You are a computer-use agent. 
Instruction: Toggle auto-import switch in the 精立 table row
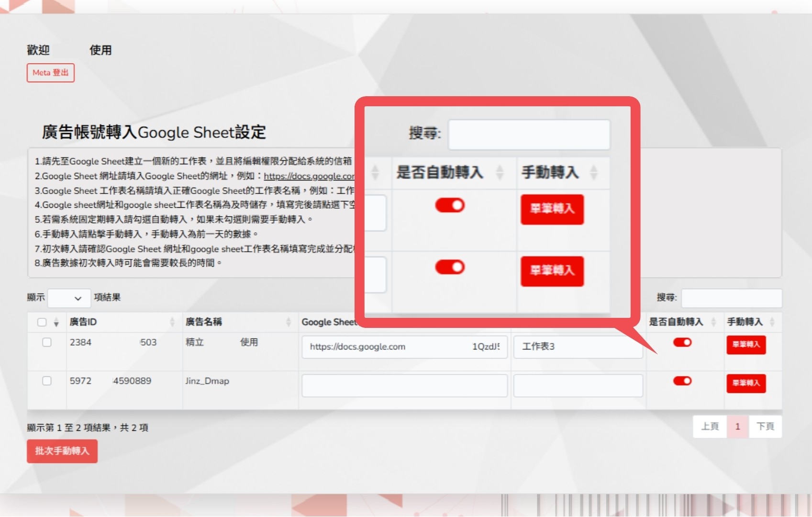pos(682,342)
